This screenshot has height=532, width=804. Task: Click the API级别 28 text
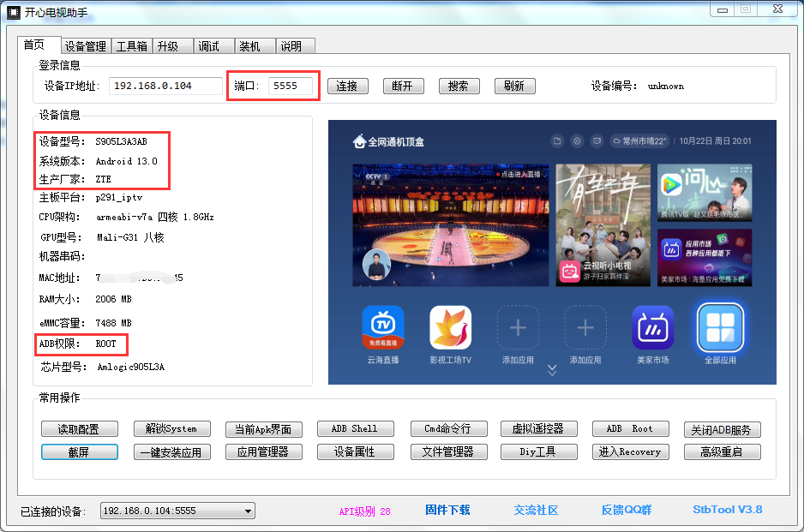(x=364, y=511)
